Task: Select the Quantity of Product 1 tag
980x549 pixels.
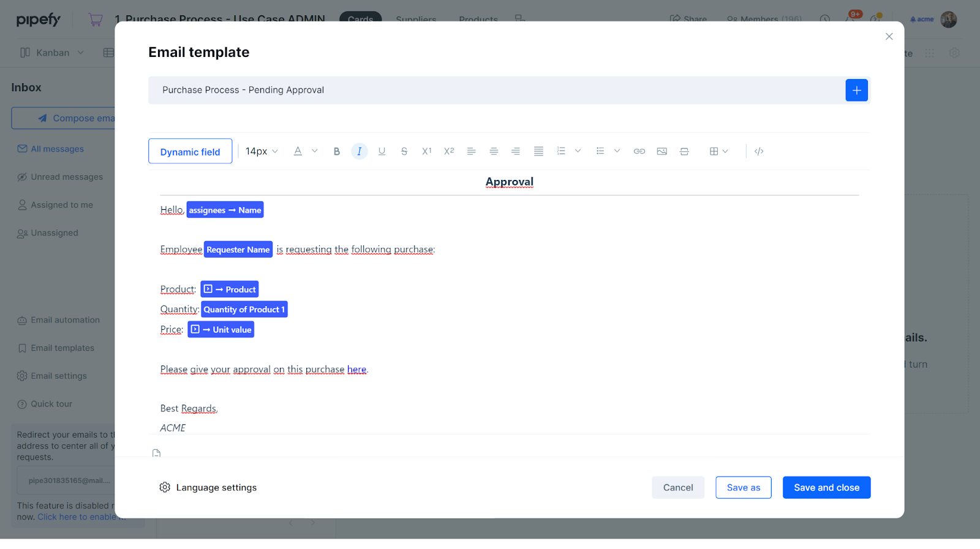Action: (x=244, y=309)
